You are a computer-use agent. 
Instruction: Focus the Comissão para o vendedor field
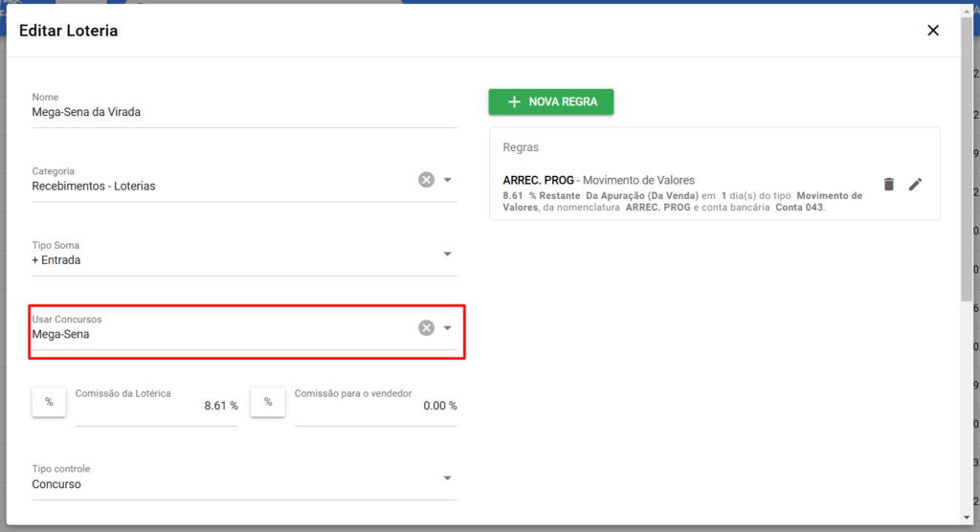pyautogui.click(x=375, y=407)
